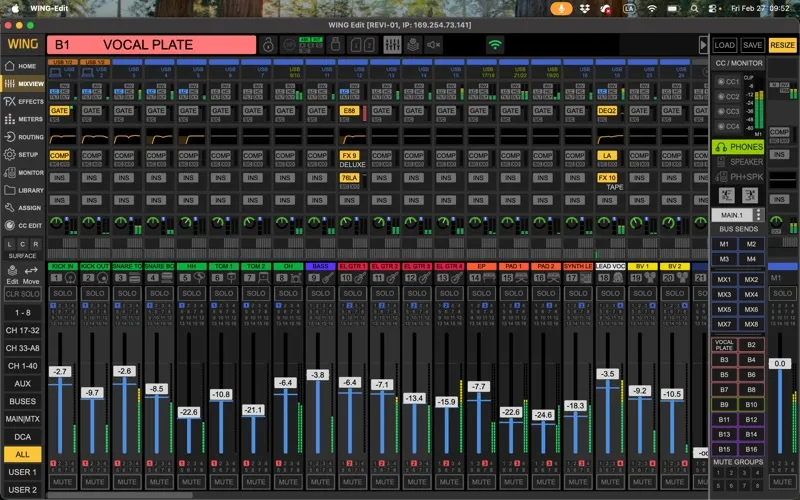Open MAIN.1 selector three-dot menu

pyautogui.click(x=758, y=215)
